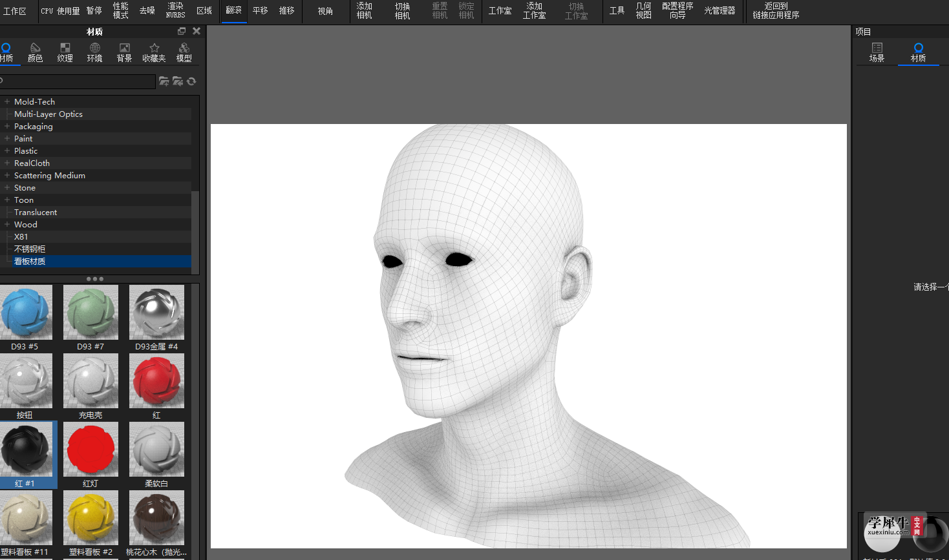Open the 纹理 (Texture) library tab
Image resolution: width=949 pixels, height=560 pixels.
tap(65, 52)
